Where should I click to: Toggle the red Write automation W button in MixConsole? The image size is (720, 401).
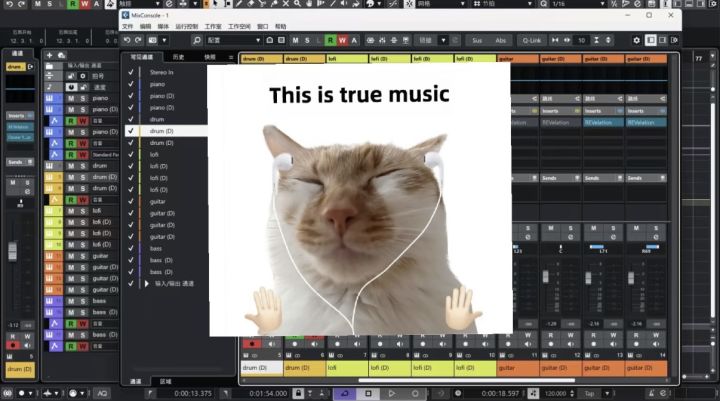pos(342,40)
